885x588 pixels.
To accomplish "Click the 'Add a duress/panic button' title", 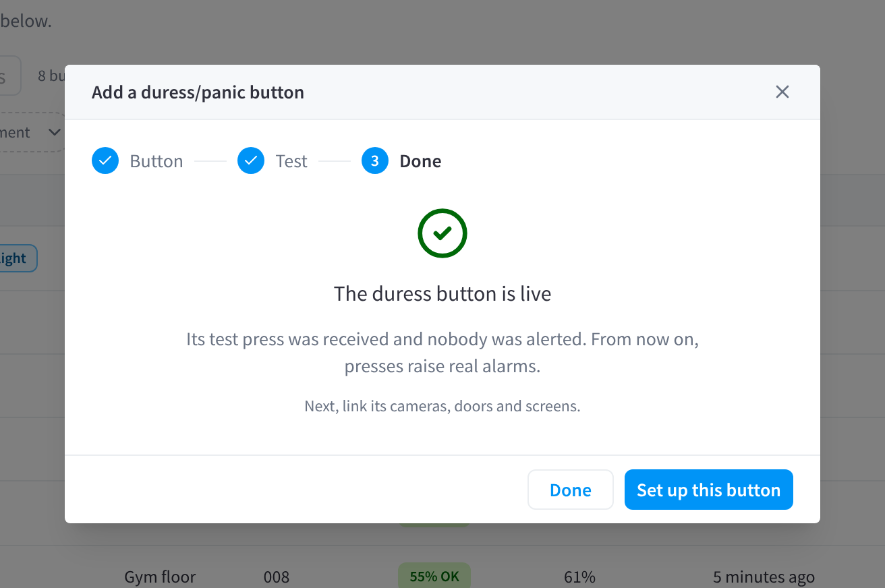I will pyautogui.click(x=198, y=92).
